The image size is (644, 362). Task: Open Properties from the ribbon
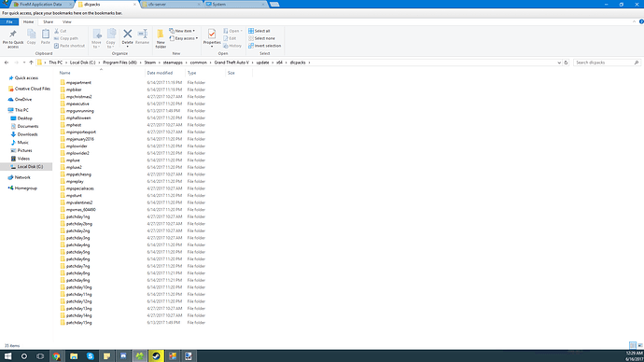(x=212, y=34)
